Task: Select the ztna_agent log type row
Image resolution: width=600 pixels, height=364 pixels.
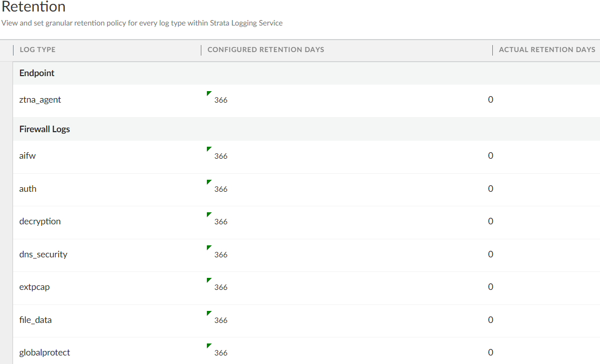Action: tap(40, 100)
